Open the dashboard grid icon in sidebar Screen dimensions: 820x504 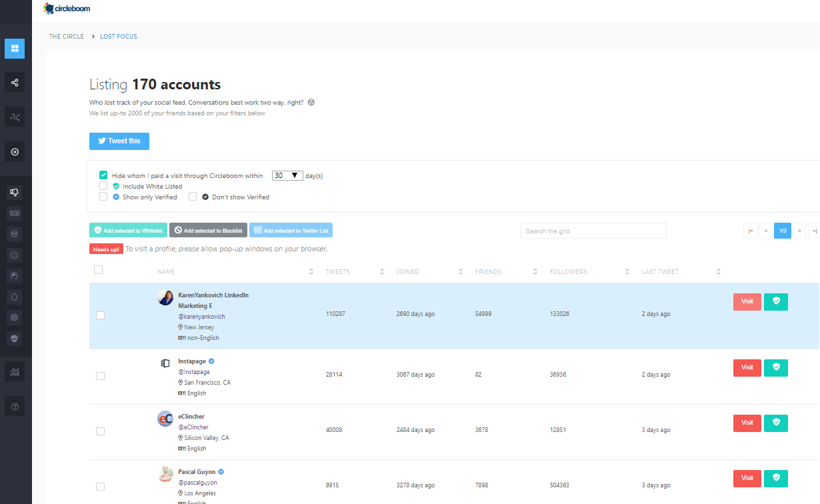(15, 49)
